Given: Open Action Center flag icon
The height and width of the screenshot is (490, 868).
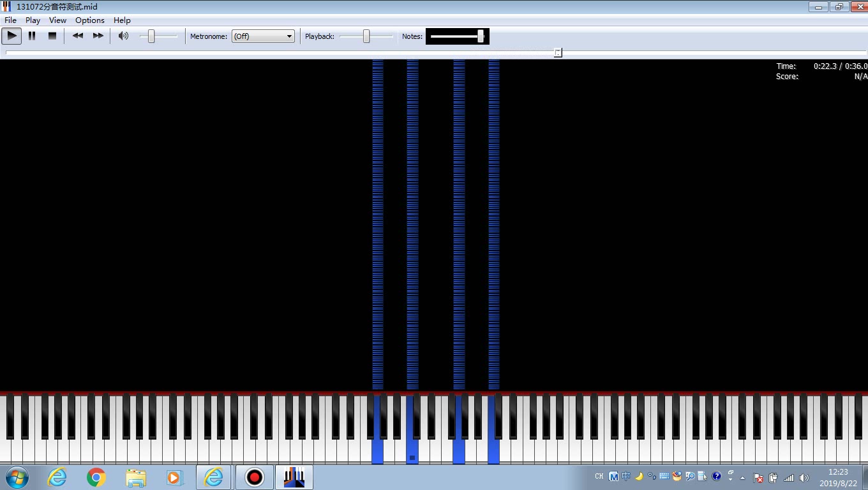Looking at the screenshot, I should click(758, 478).
